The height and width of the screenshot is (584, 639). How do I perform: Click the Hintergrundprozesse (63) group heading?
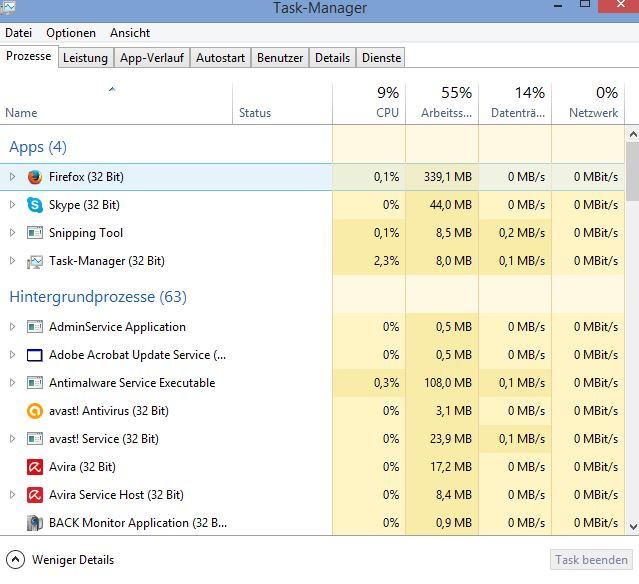[98, 297]
